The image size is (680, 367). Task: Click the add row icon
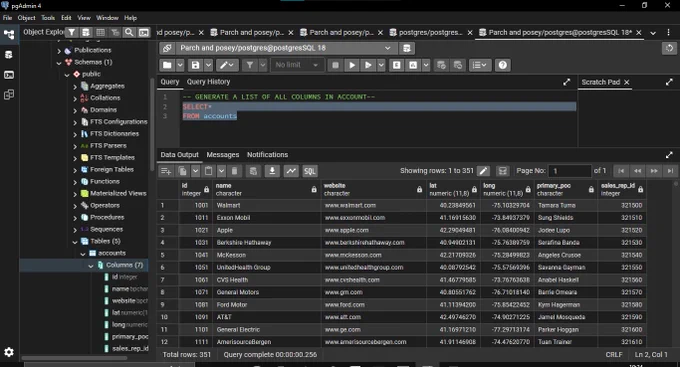coord(166,171)
